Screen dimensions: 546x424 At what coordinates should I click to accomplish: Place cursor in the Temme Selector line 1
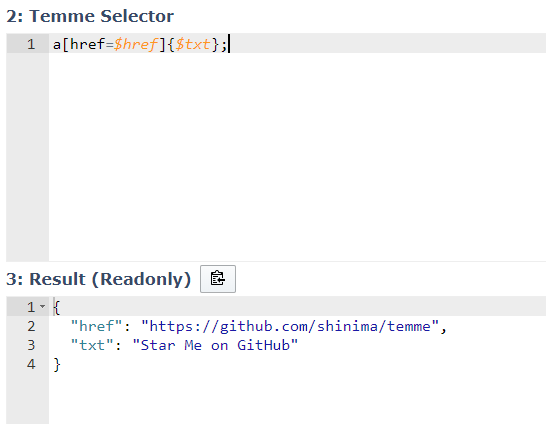point(297,44)
